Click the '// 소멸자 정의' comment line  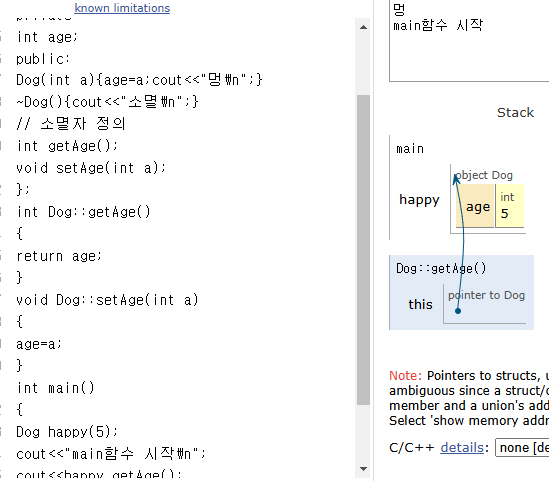[71, 124]
